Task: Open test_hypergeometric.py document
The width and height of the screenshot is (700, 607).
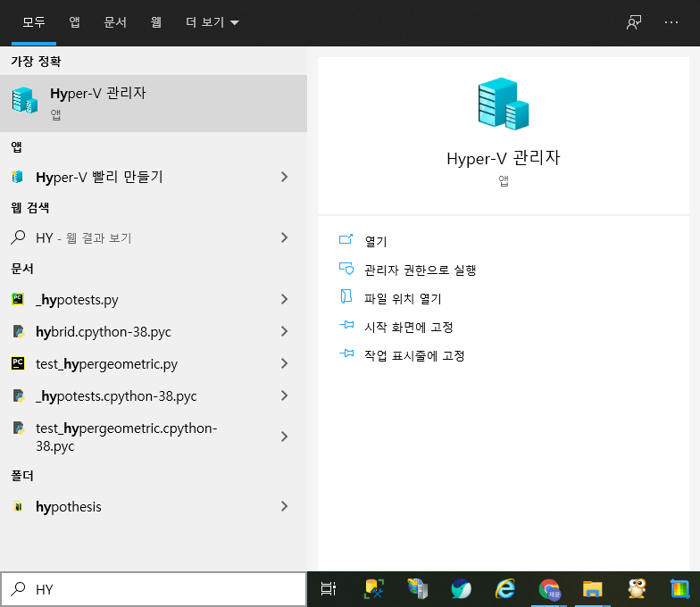Action: click(154, 363)
